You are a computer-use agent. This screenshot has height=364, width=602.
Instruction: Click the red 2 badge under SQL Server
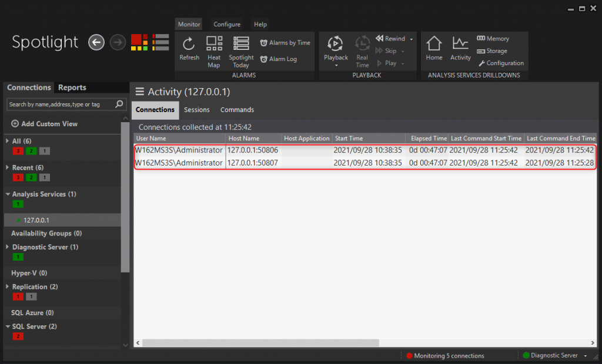tap(18, 336)
